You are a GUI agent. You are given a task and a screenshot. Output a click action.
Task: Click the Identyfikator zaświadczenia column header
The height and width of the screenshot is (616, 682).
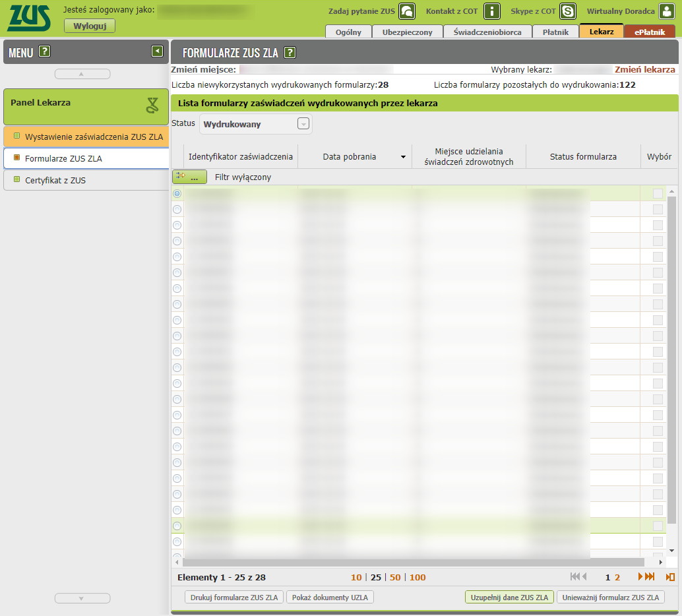(x=241, y=156)
